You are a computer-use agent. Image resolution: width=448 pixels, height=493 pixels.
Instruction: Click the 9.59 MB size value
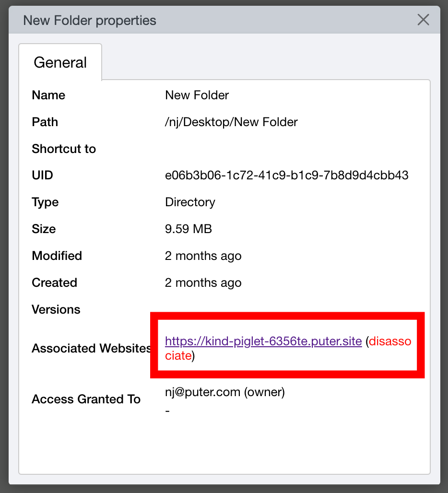coord(189,229)
